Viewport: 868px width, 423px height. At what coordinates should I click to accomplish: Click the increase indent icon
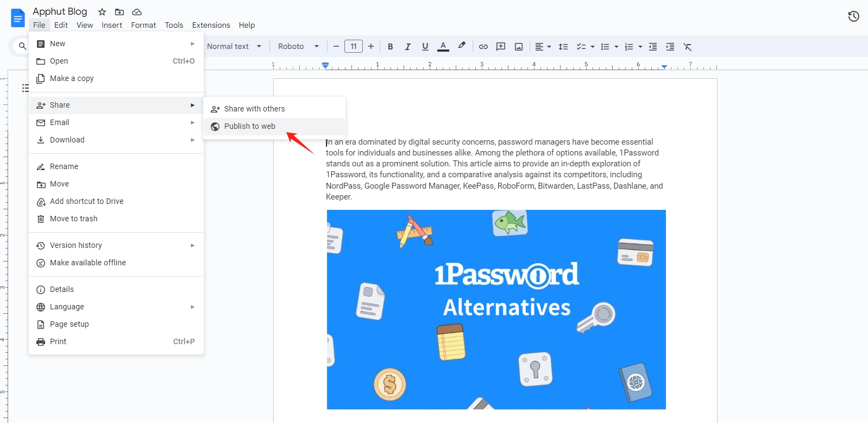pyautogui.click(x=670, y=47)
